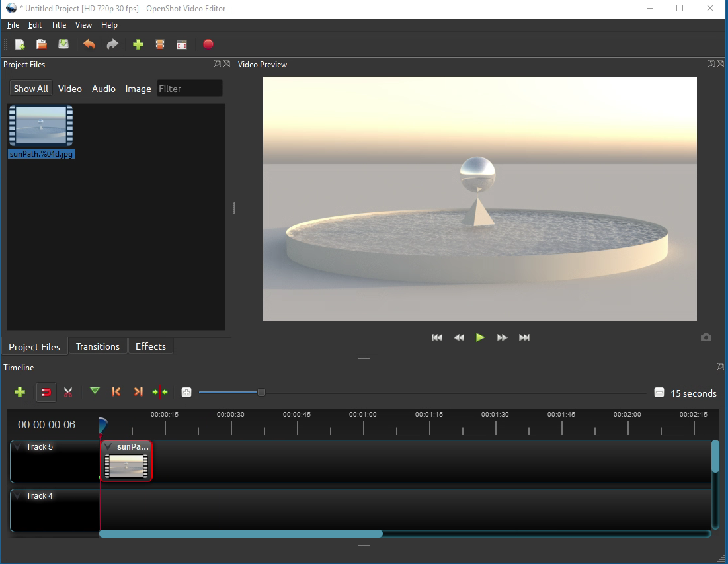Adjust the timeline zoom slider
The image size is (728, 564).
pos(261,391)
